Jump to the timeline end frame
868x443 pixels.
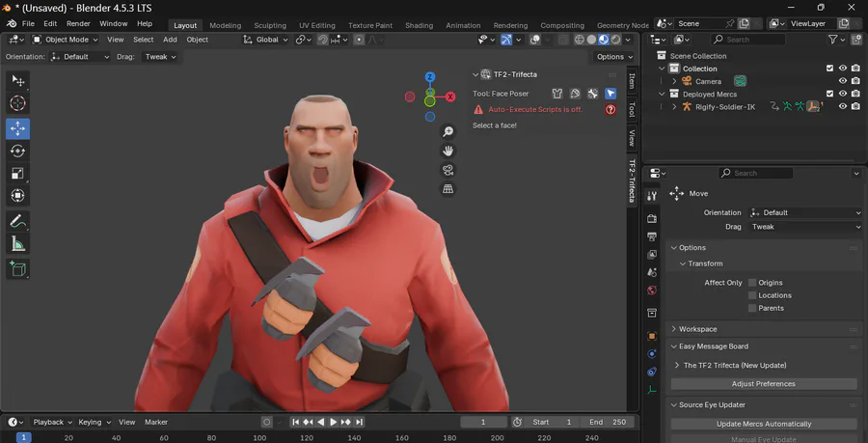(359, 422)
